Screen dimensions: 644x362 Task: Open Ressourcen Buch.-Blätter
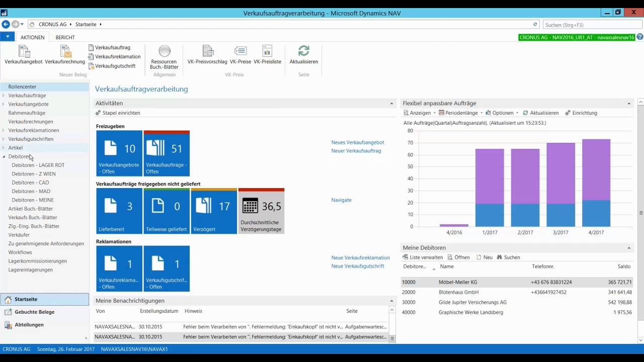[164, 57]
